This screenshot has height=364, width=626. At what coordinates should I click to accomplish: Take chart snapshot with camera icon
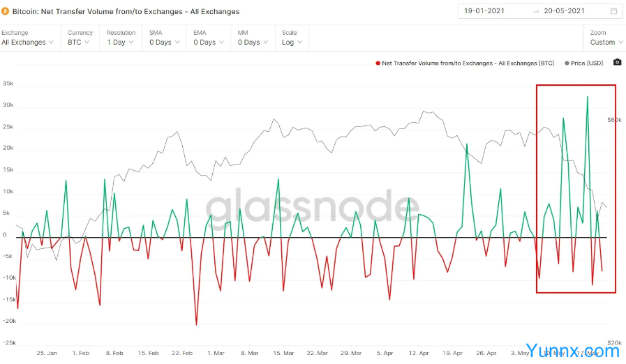click(x=617, y=62)
